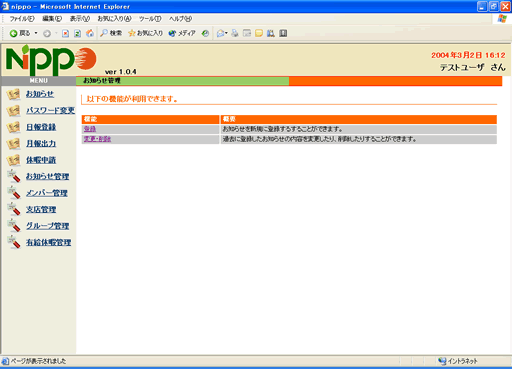Open the メディア media toolbar button
The width and height of the screenshot is (512, 369).
(x=182, y=33)
